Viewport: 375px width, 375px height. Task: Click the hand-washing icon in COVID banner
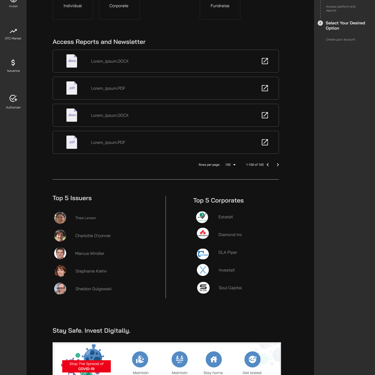click(x=140, y=359)
